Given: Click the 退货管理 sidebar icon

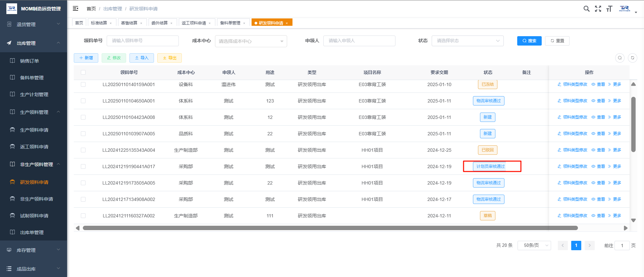Looking at the screenshot, I should point(9,24).
